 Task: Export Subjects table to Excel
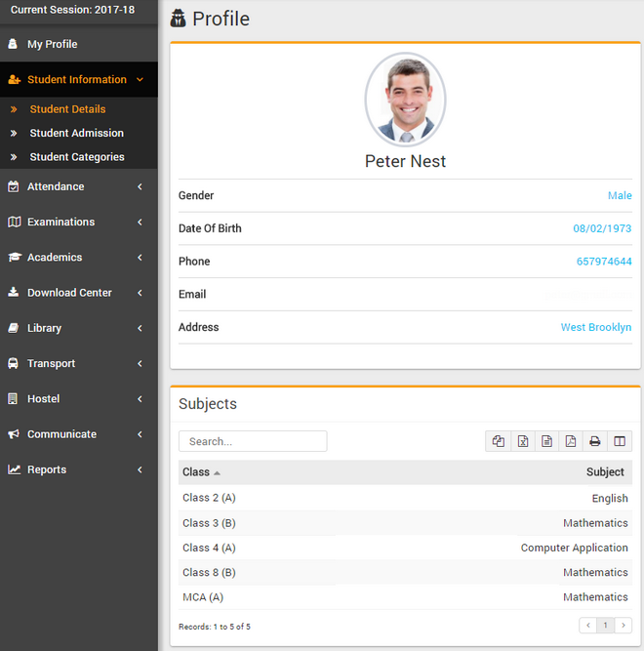point(523,441)
